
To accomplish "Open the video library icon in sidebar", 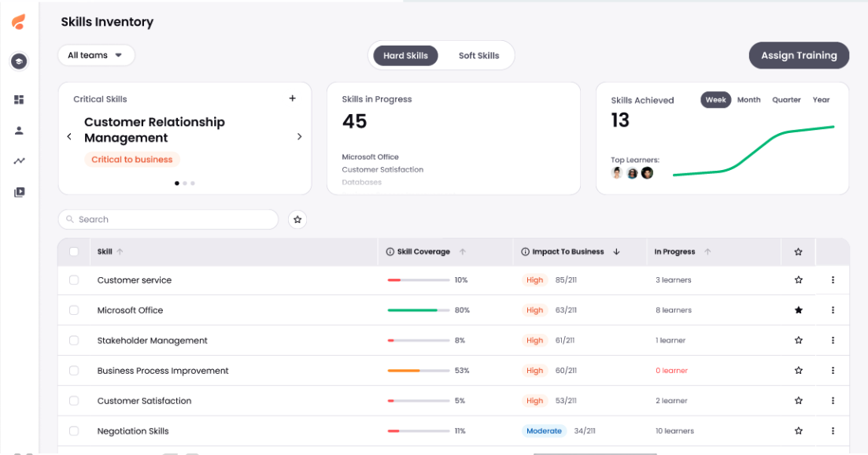I will click(x=18, y=191).
